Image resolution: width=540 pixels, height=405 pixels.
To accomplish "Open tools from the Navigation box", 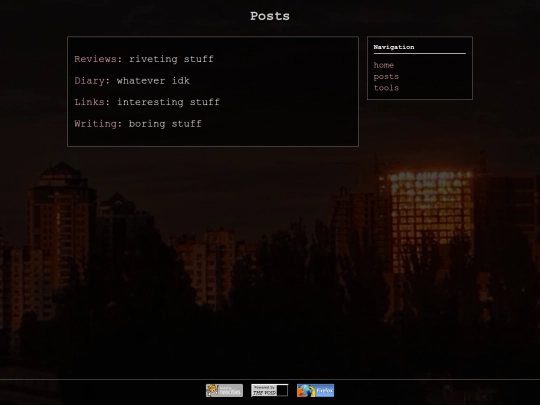I will click(x=386, y=88).
